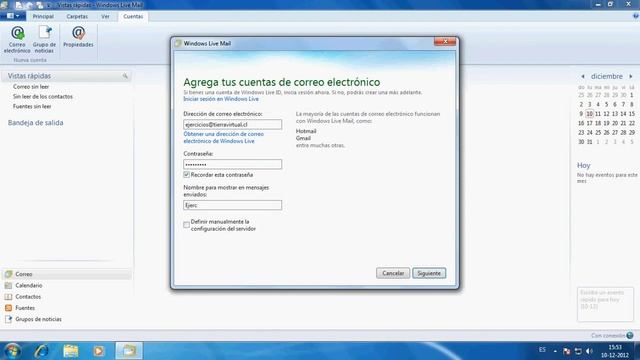Image resolution: width=640 pixels, height=360 pixels.
Task: Click the Hoy heading
Action: click(584, 165)
